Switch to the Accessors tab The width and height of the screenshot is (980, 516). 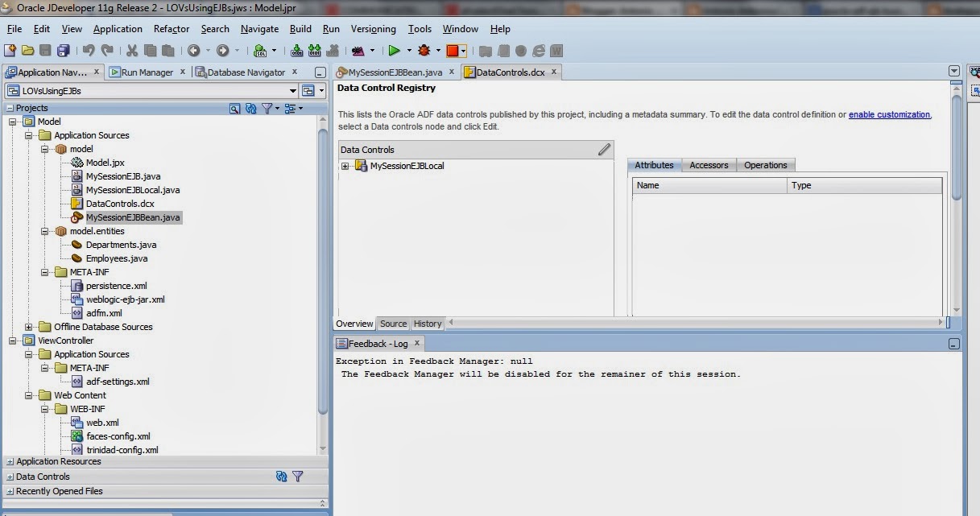(709, 165)
